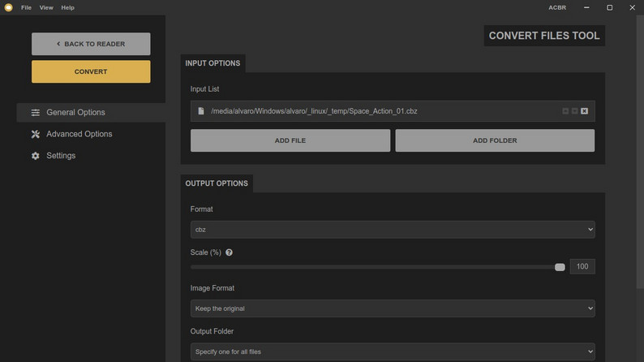Open the File menu
Screen dimensions: 644x362
[26, 7]
